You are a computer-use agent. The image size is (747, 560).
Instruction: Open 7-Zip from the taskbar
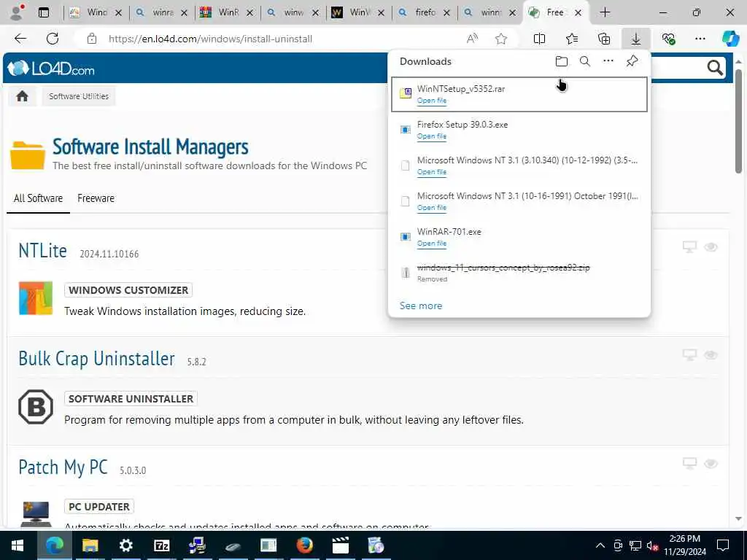click(161, 545)
